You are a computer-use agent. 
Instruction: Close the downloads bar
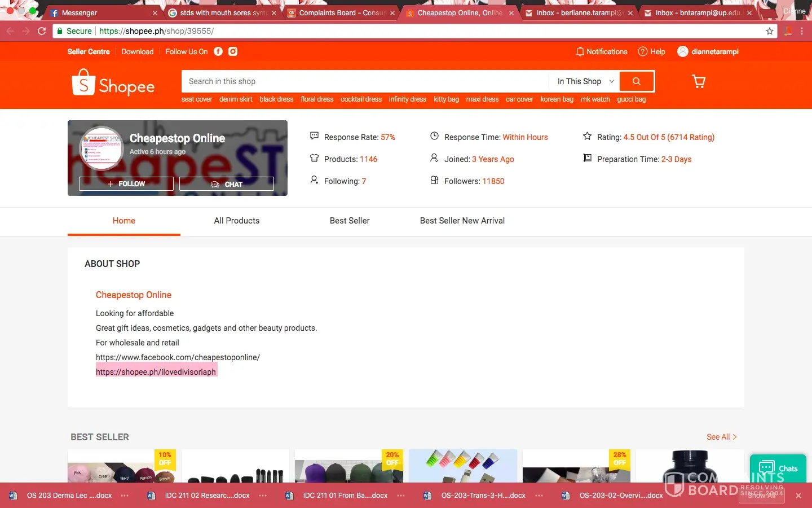[x=798, y=496]
